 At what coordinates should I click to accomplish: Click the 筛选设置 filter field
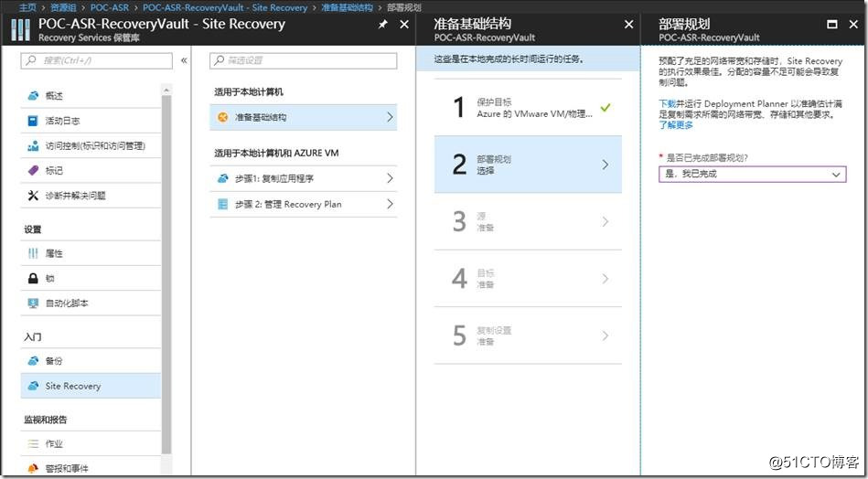[304, 60]
